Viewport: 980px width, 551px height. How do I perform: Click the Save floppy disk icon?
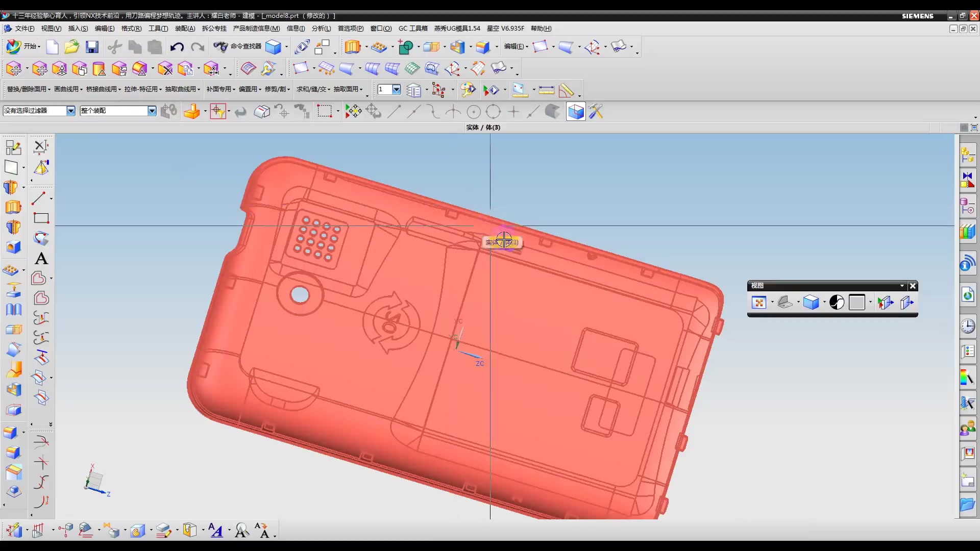92,47
